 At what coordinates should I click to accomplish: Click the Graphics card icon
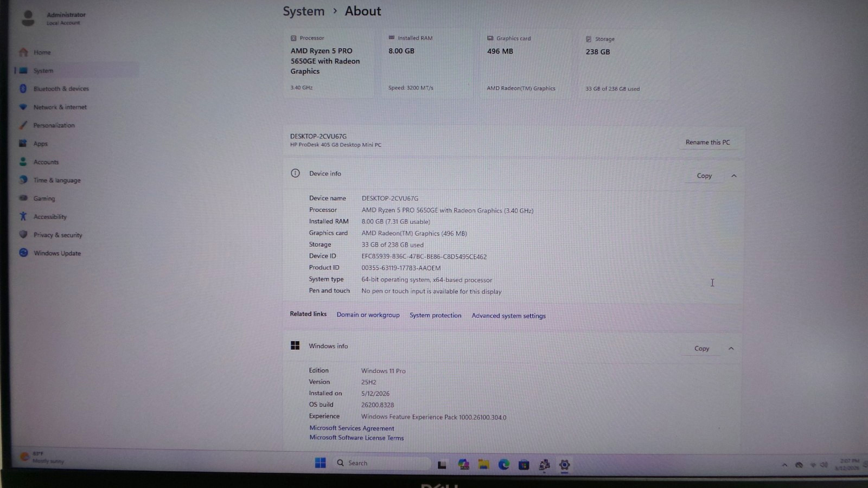click(490, 38)
